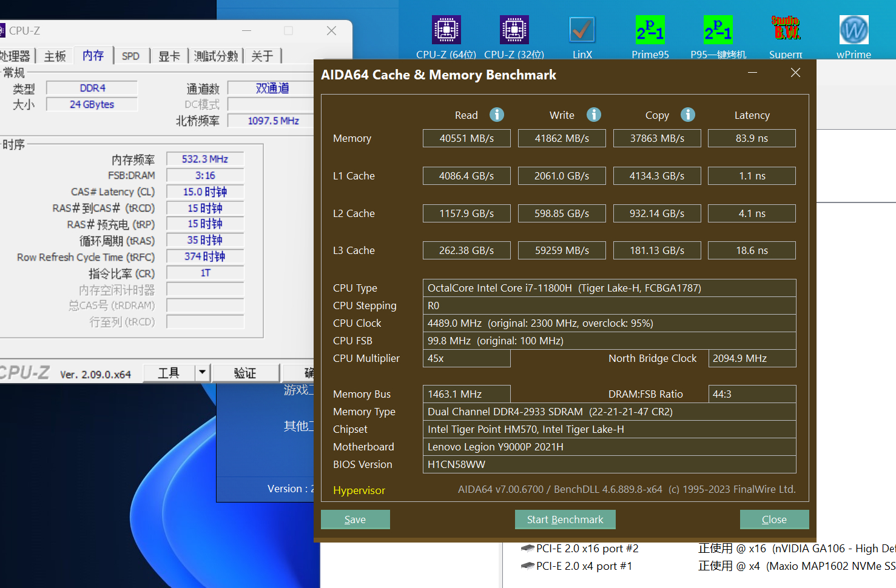Click the 北桥频率 value 1097.5 MHz
This screenshot has width=896, height=588.
[272, 121]
